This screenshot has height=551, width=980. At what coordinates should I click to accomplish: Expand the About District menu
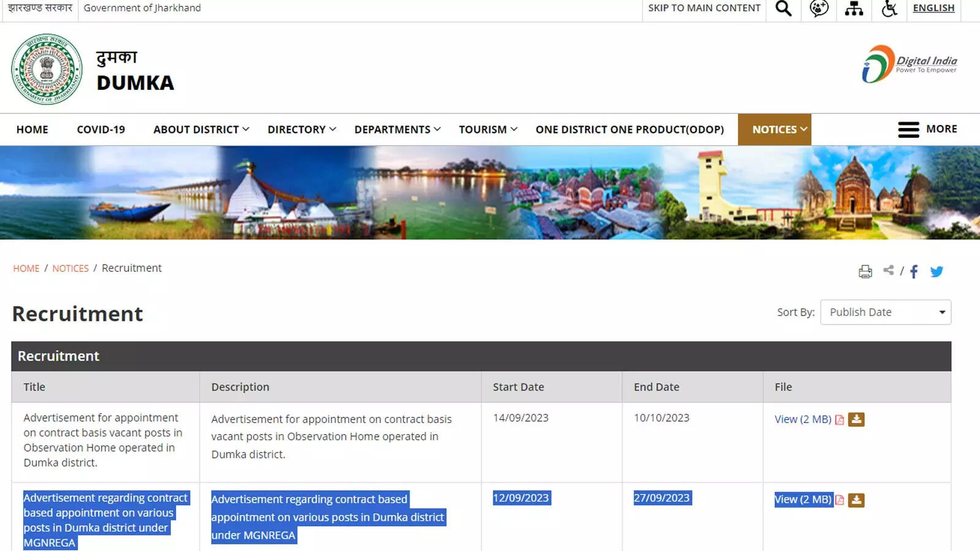[201, 130]
